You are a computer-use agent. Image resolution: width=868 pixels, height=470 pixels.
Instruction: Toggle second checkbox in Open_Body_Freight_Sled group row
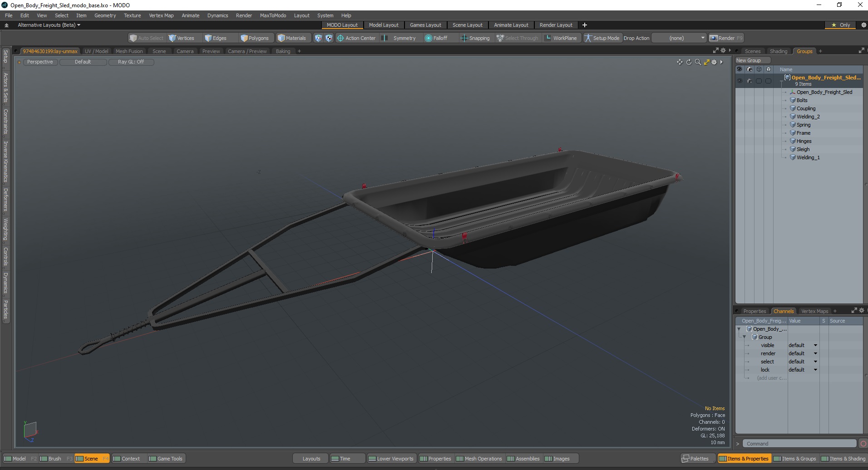(768, 81)
